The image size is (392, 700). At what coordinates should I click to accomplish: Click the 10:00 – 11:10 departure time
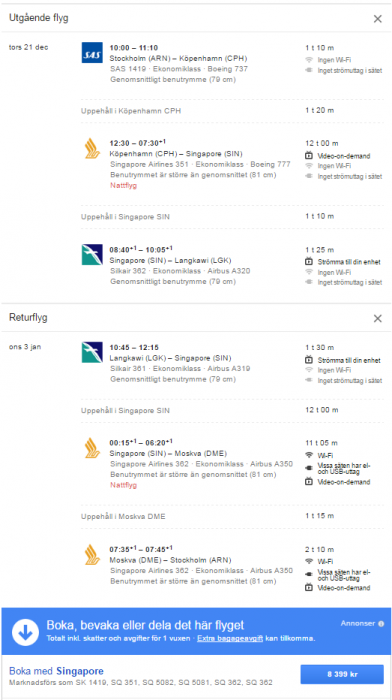[133, 48]
